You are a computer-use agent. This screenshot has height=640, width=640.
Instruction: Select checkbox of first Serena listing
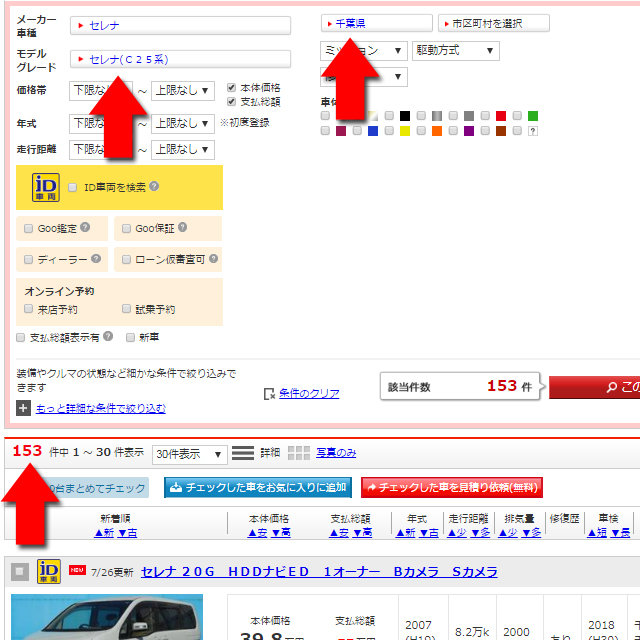(x=20, y=571)
